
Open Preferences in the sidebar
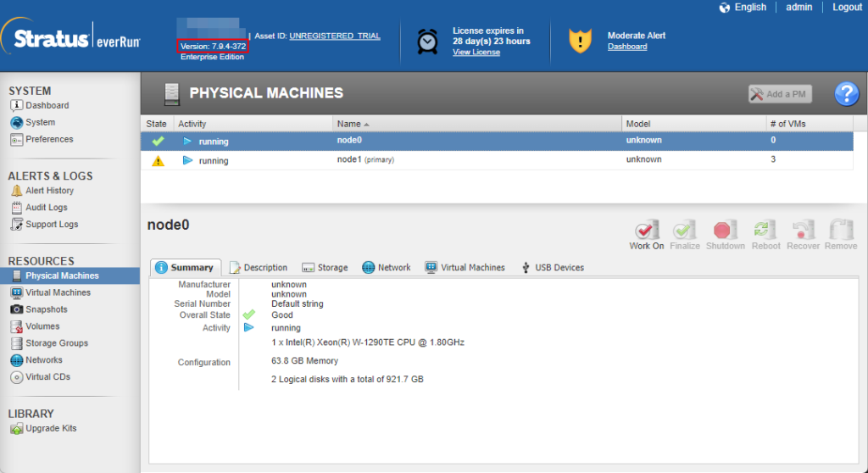(49, 139)
